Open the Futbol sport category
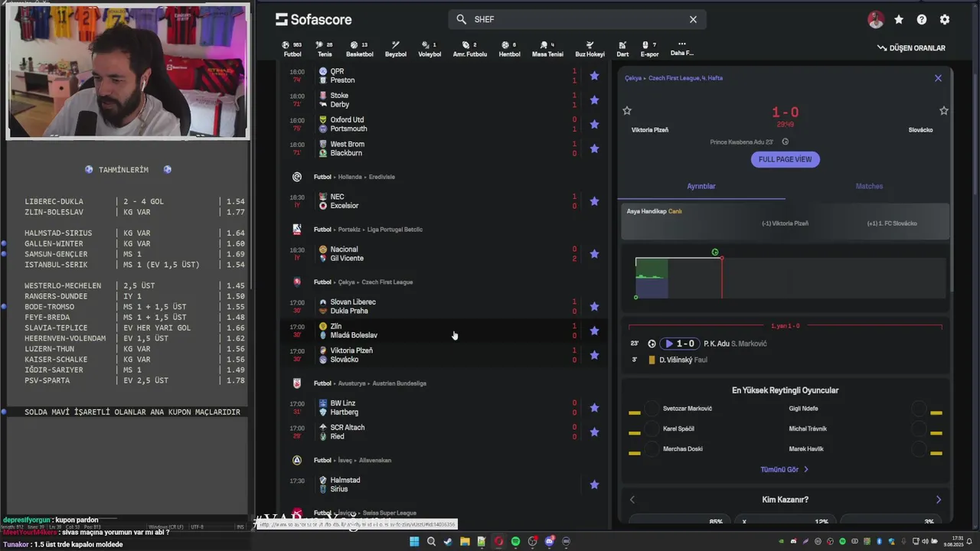 coord(292,49)
